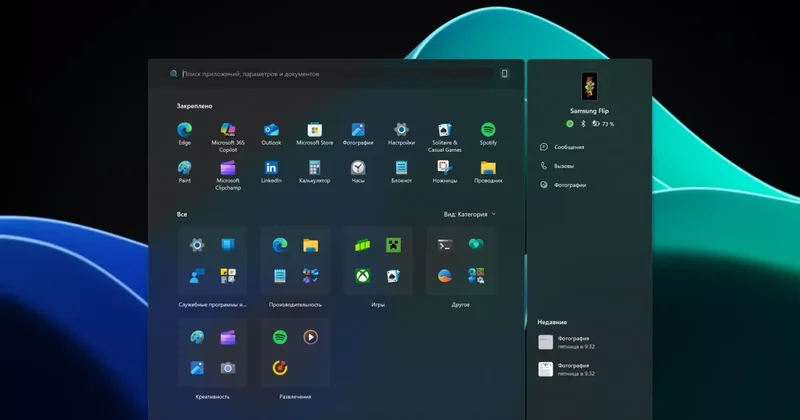Open first recent Фотография item
The width and height of the screenshot is (800, 420).
(567, 342)
